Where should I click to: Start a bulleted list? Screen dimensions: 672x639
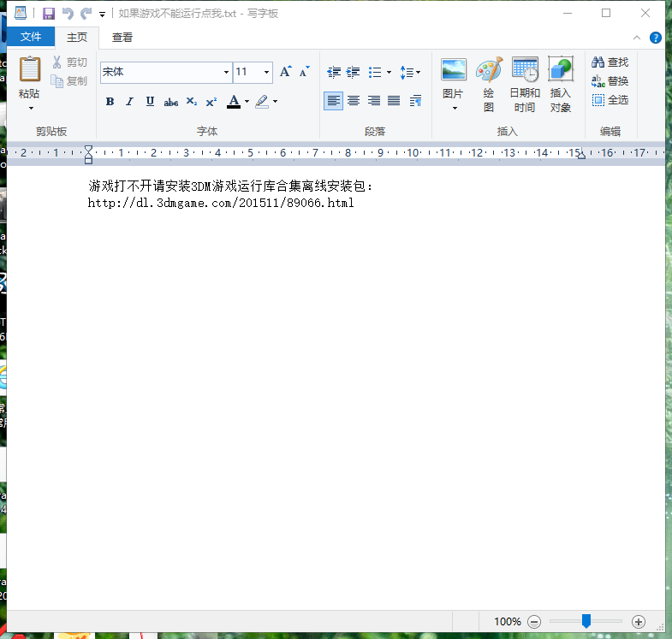pos(375,72)
